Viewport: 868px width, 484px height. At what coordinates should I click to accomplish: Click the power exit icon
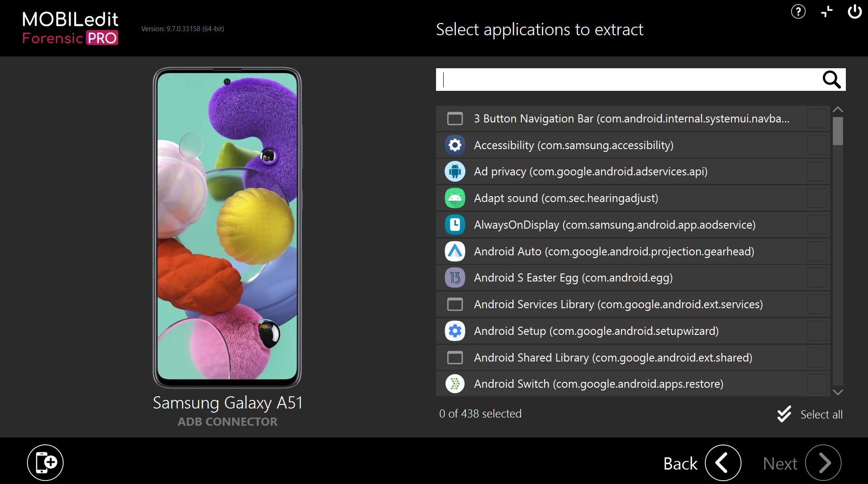854,12
